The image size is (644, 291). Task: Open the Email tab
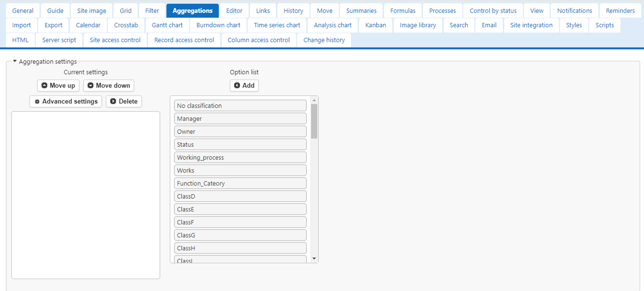click(489, 25)
